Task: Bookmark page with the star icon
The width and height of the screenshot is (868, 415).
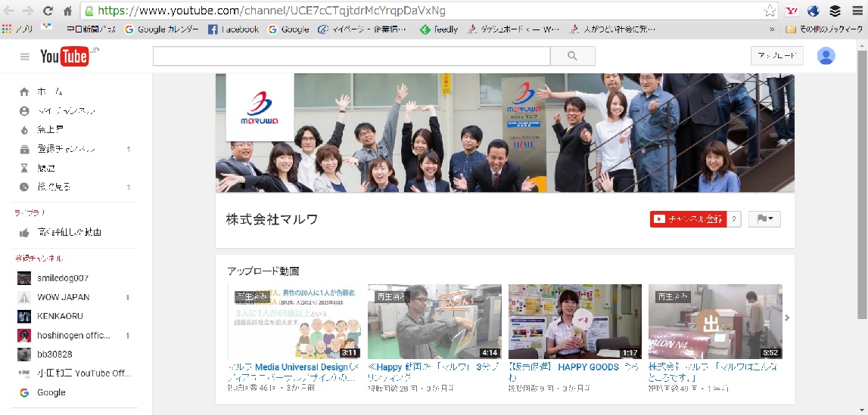Action: [x=770, y=11]
